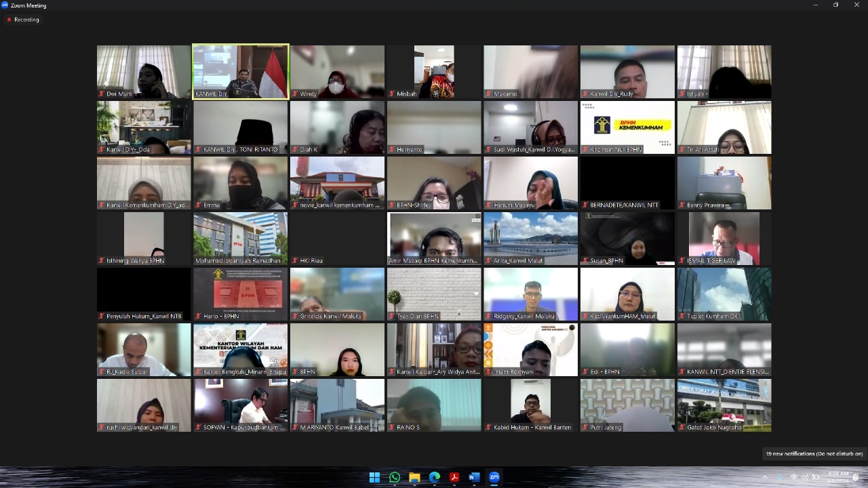Select the KANWIL DIY active speaker tile
Image resolution: width=868 pixels, height=488 pixels.
241,72
